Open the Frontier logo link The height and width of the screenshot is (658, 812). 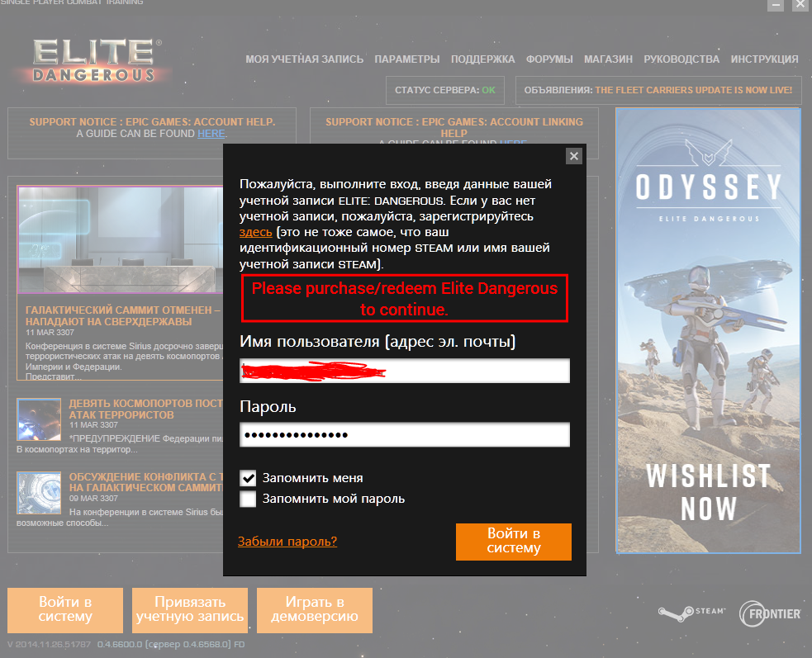click(770, 614)
